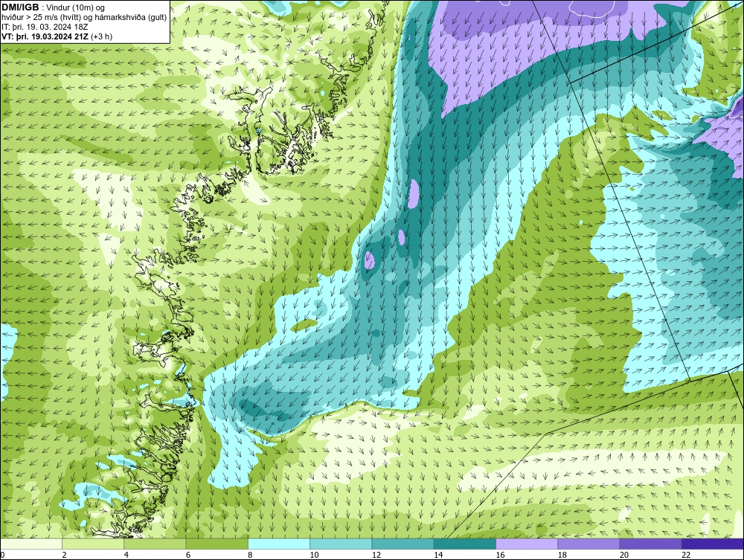Click the 2–4 m/s light green legend swatch
This screenshot has width=744, height=560.
93,544
